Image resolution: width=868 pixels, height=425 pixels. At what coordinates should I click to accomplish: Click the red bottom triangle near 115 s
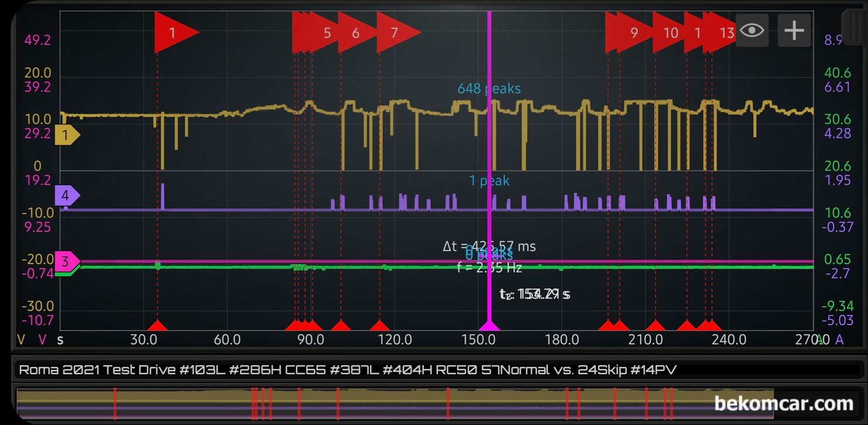[380, 325]
